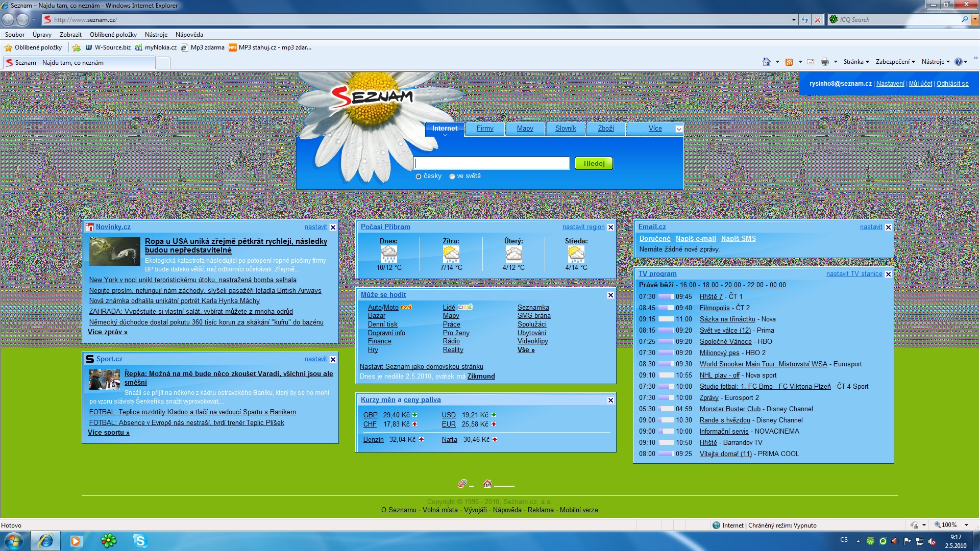Click the Home icon in command bar
Image resolution: width=980 pixels, height=551 pixels.
pyautogui.click(x=766, y=62)
